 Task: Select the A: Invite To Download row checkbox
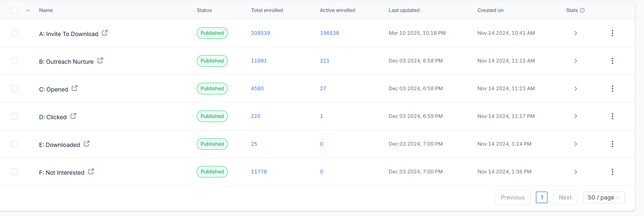pyautogui.click(x=14, y=33)
